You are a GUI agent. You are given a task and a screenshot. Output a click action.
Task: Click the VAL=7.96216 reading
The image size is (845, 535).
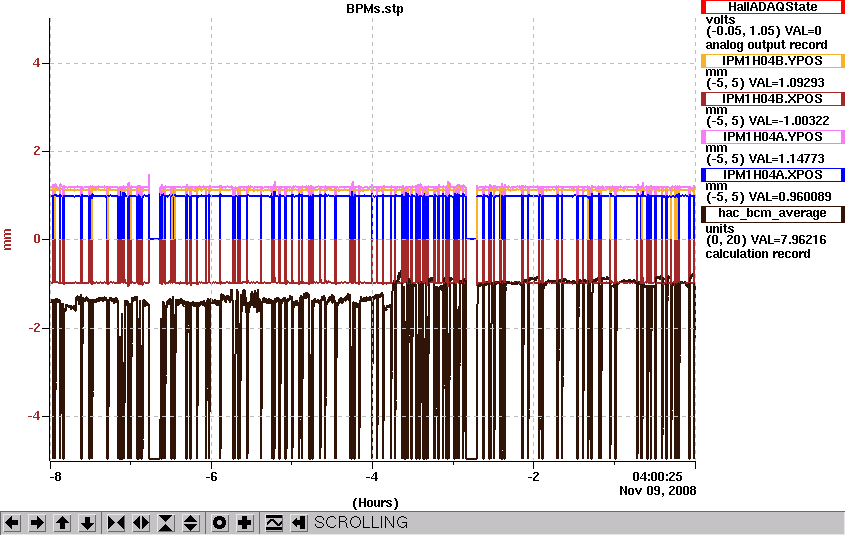(x=787, y=240)
